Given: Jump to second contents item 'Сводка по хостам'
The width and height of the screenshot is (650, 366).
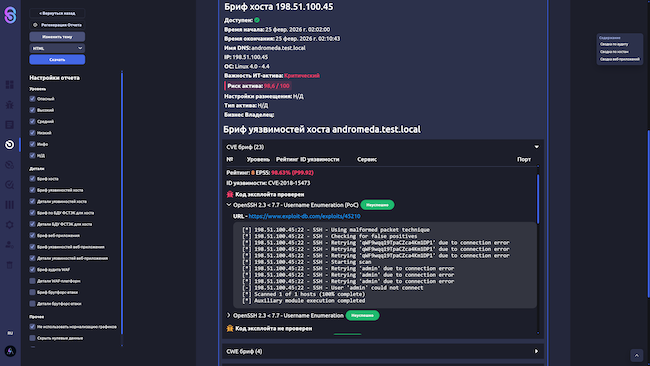Looking at the screenshot, I should tap(614, 52).
